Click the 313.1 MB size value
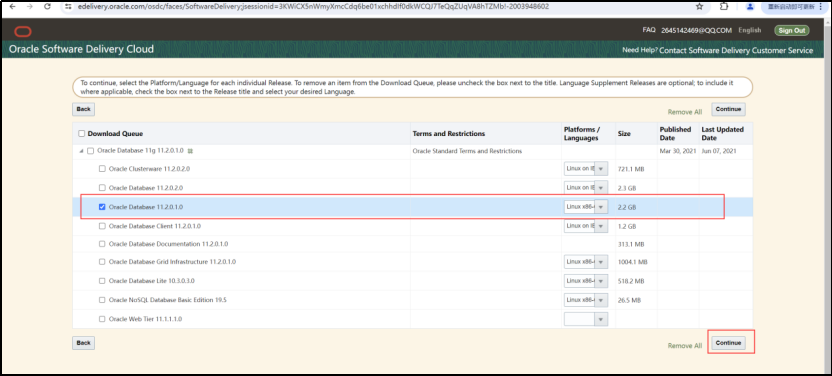 631,244
